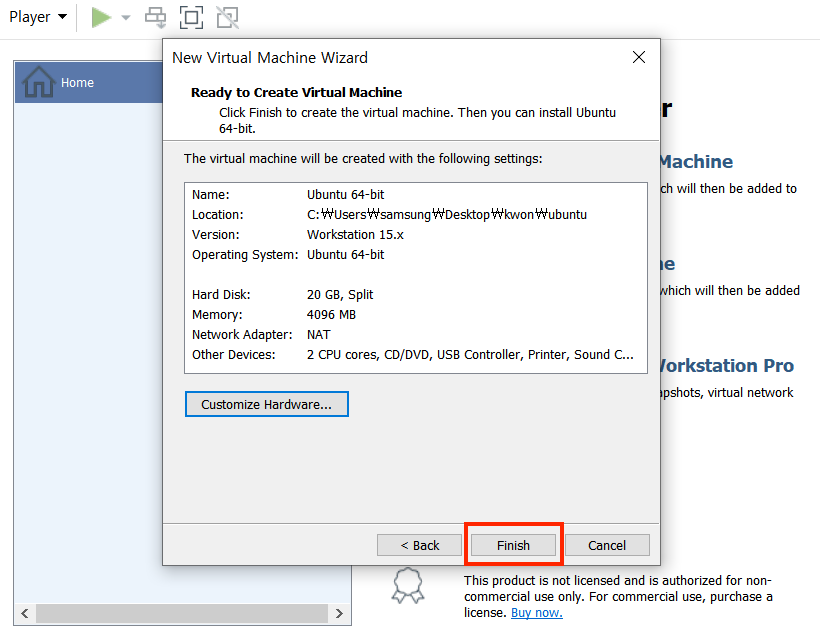Click the Other Devices list text
The width and height of the screenshot is (820, 637).
click(470, 355)
